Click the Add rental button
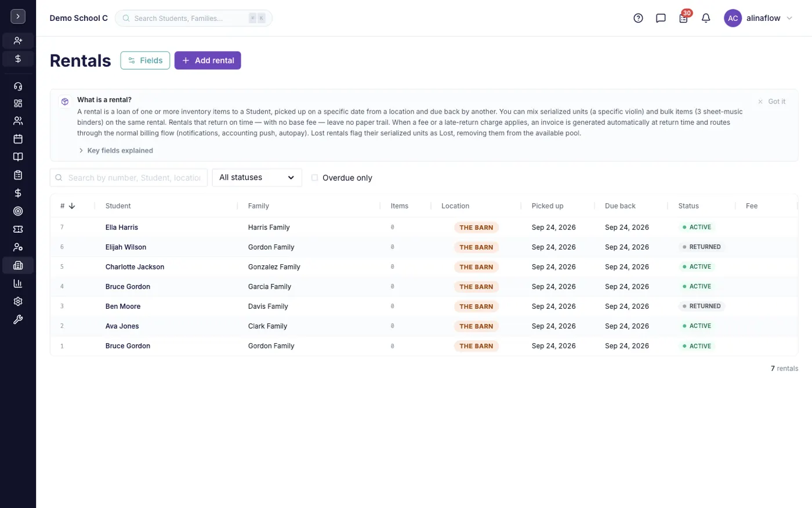 [x=208, y=60]
